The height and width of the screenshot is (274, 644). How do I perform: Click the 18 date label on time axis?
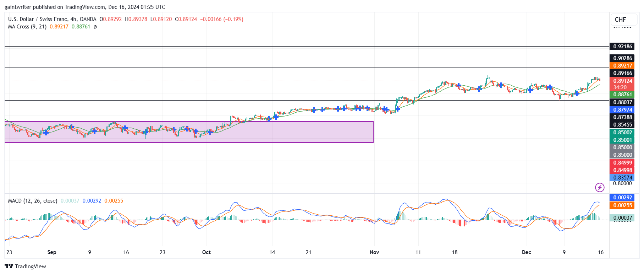[x=455, y=252]
